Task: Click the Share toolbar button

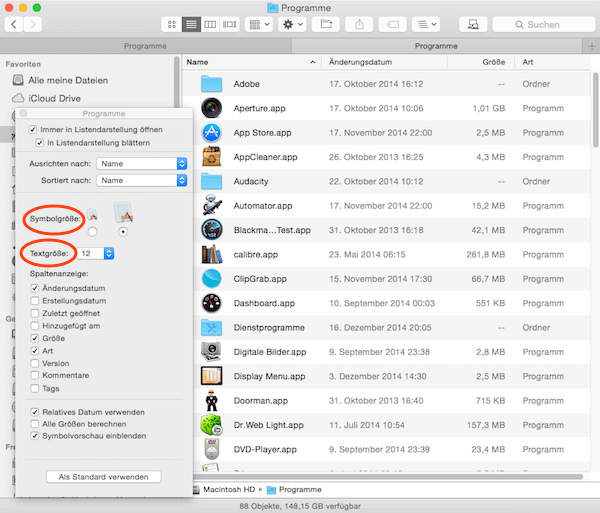Action: tap(360, 23)
